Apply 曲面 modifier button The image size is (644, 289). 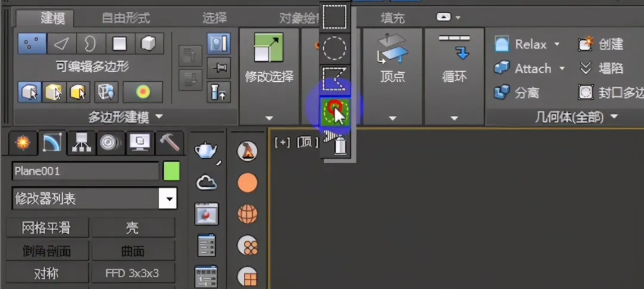coord(133,251)
